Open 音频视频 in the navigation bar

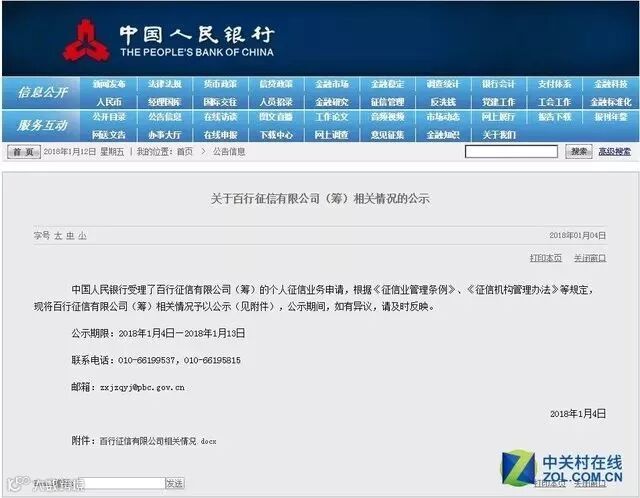(387, 117)
